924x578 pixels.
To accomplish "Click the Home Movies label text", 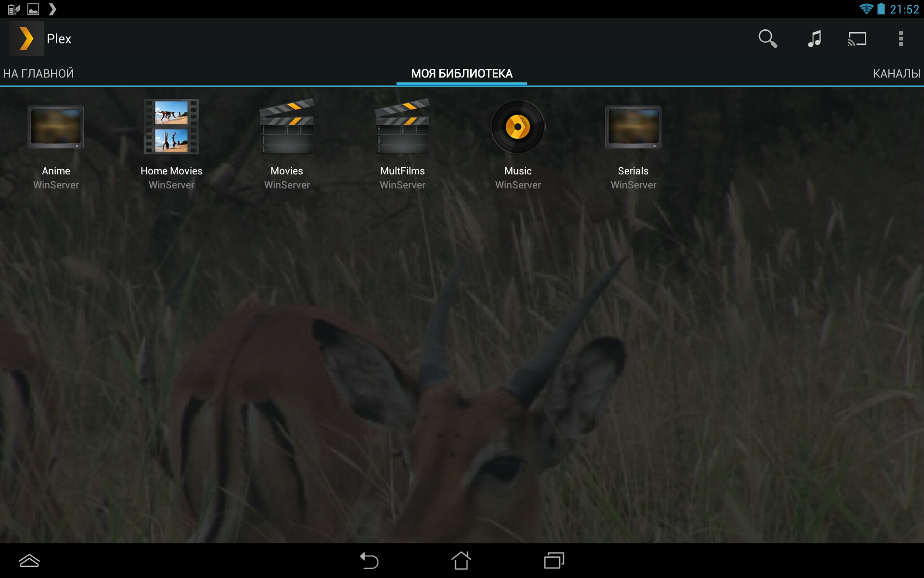I will pos(171,171).
